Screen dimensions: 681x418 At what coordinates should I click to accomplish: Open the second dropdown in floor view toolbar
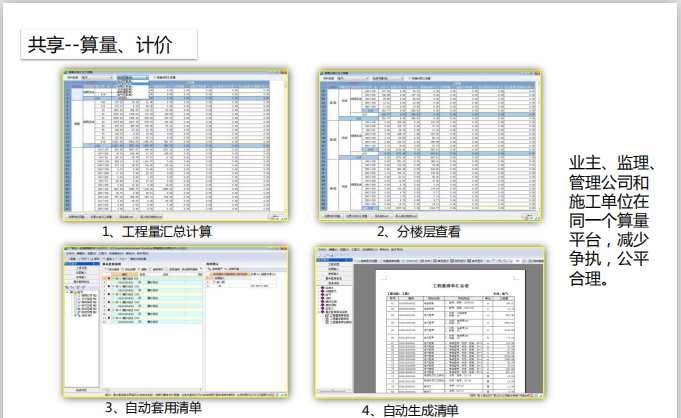click(x=385, y=77)
